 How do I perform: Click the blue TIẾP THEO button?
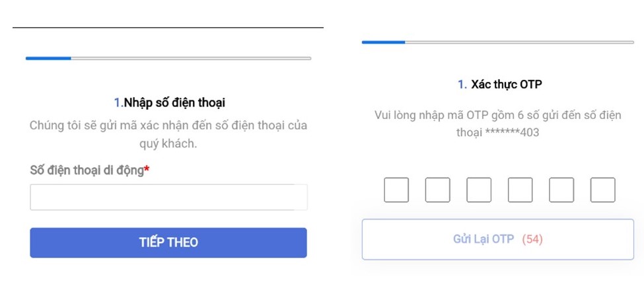(168, 242)
